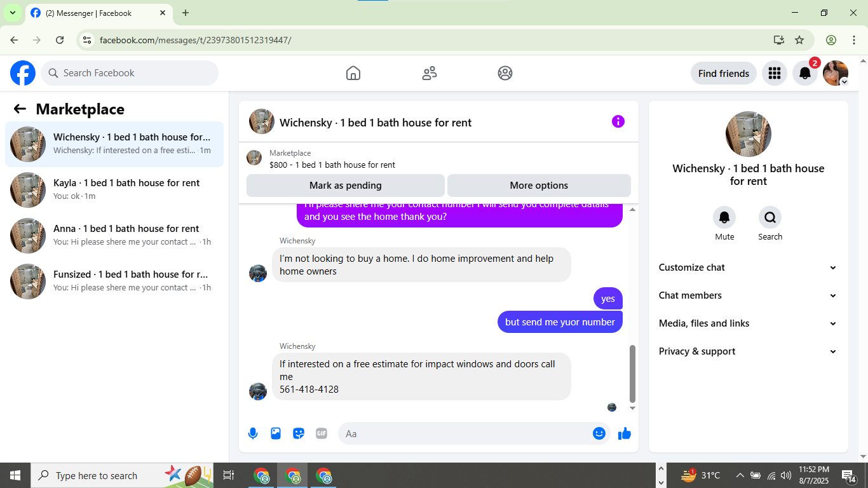Image resolution: width=868 pixels, height=488 pixels.
Task: Send a thumbs-up like
Action: (625, 433)
